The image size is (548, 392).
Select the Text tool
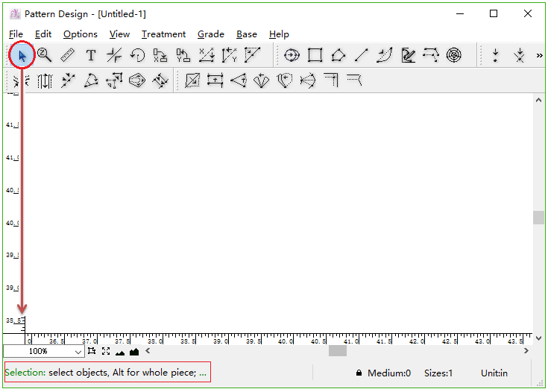coord(91,55)
